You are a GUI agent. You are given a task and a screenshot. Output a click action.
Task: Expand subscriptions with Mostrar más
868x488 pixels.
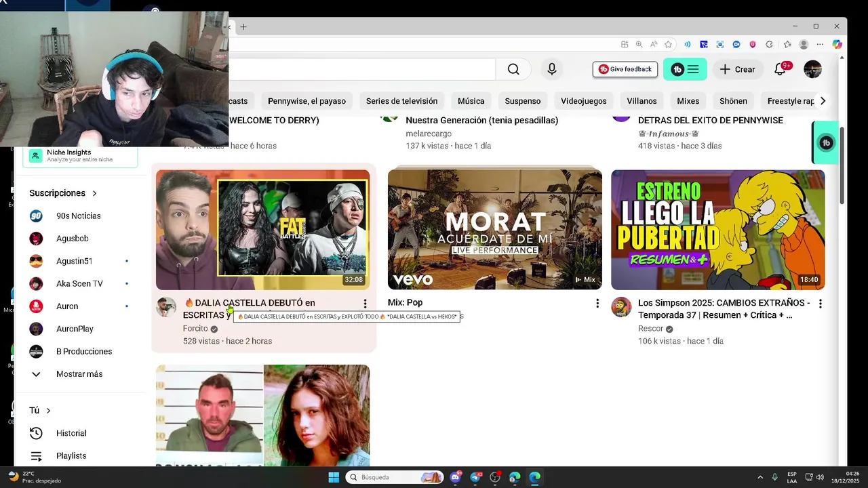[x=80, y=374]
